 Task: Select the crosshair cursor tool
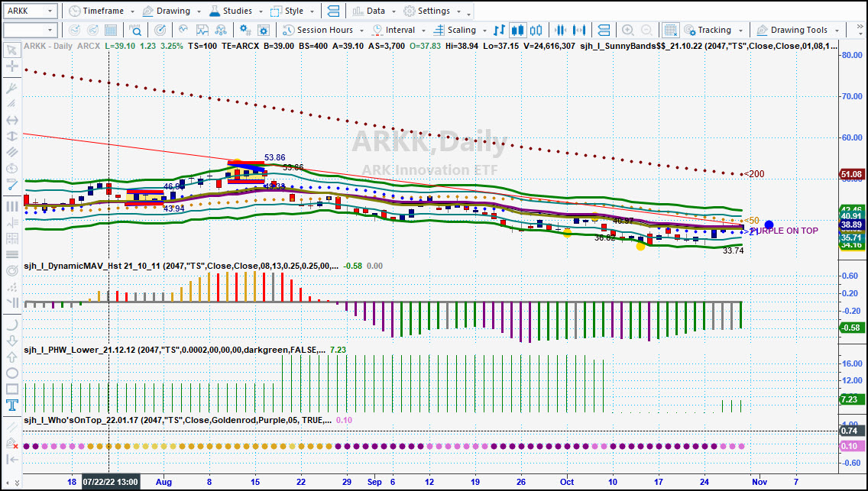tap(11, 67)
